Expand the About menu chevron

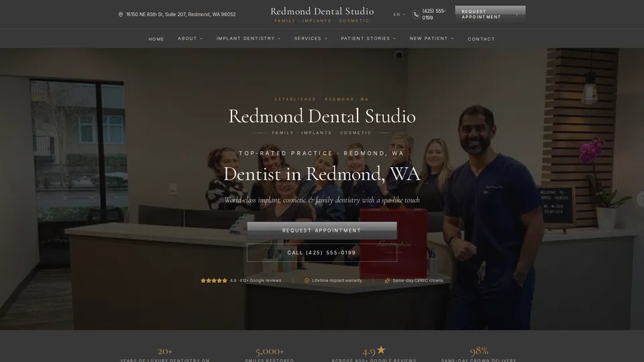coord(201,39)
